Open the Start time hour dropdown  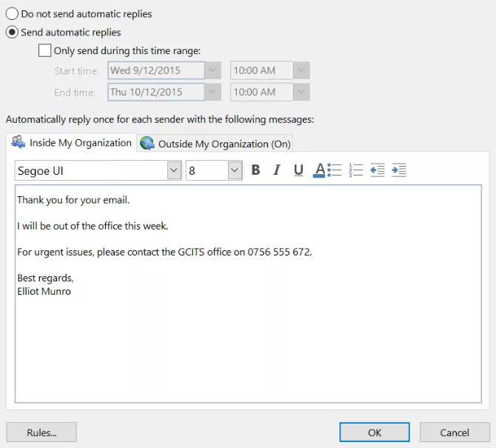click(301, 70)
